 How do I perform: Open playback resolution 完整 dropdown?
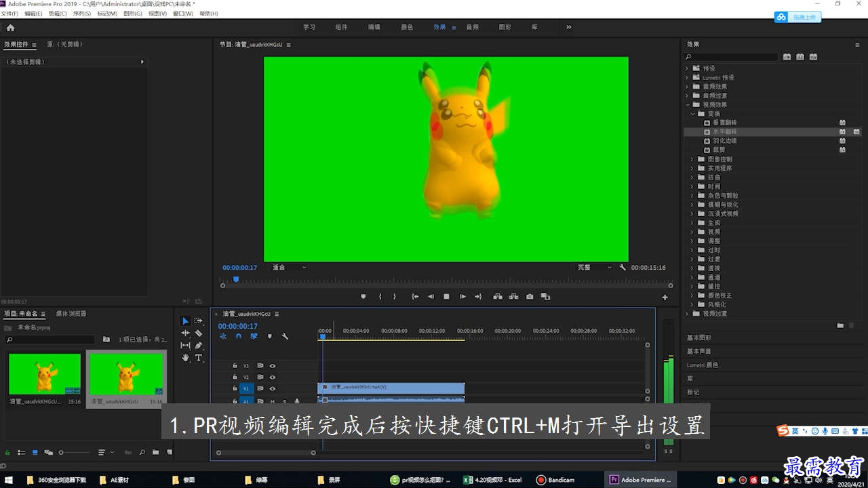(594, 268)
